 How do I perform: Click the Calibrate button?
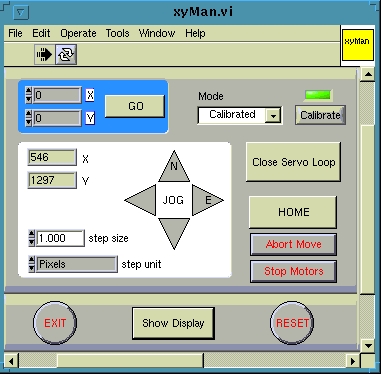[320, 115]
